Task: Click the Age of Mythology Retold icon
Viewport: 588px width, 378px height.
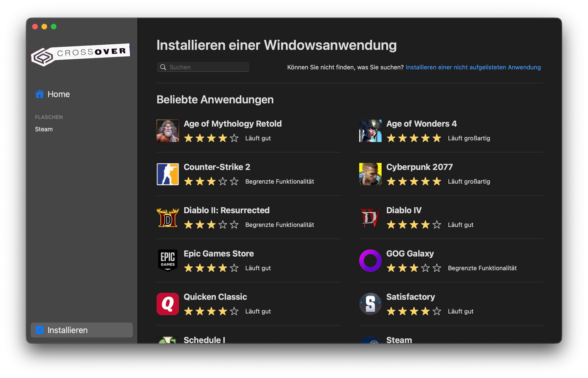Action: tap(168, 131)
